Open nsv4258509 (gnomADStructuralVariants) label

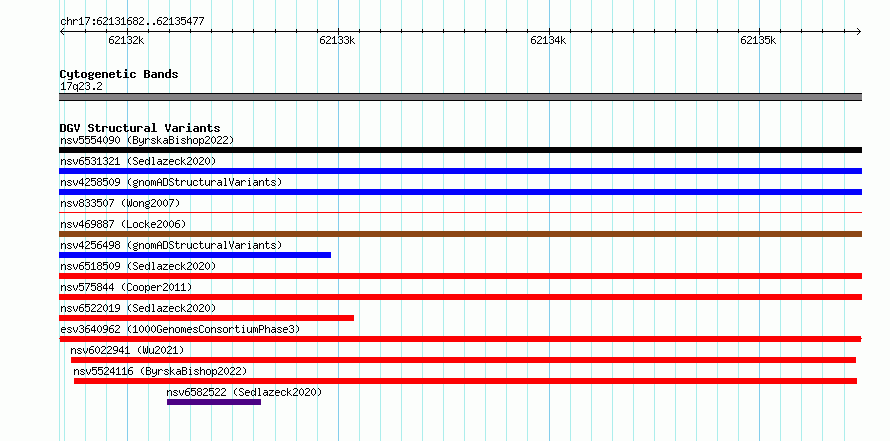(171, 182)
